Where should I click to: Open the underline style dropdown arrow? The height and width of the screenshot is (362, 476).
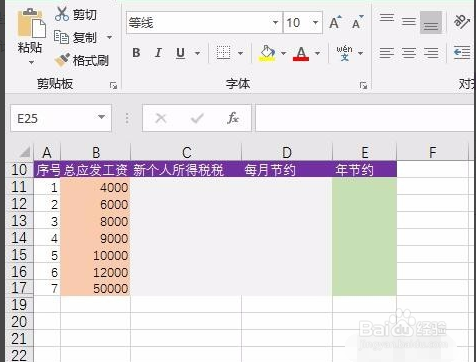pyautogui.click(x=197, y=53)
